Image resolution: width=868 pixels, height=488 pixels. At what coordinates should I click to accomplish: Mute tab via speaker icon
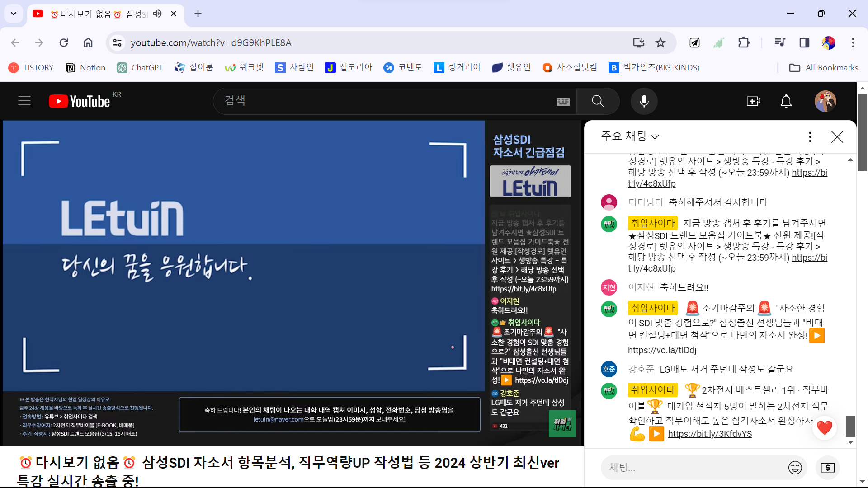(x=157, y=14)
